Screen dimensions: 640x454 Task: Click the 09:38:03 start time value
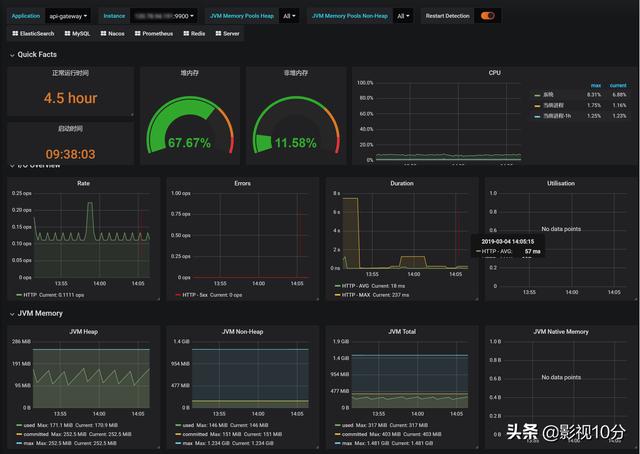pyautogui.click(x=70, y=154)
